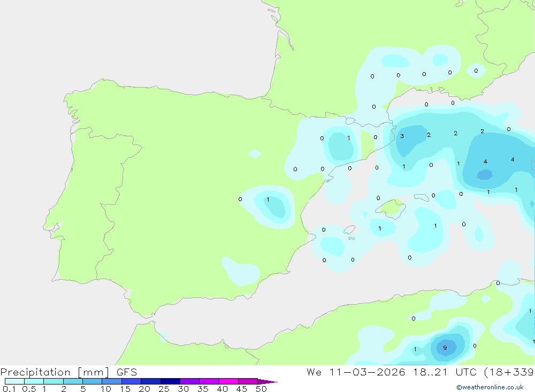The image size is (535, 392).
Task: Select the 2–5 mm legend swatch
Action: coord(73,381)
